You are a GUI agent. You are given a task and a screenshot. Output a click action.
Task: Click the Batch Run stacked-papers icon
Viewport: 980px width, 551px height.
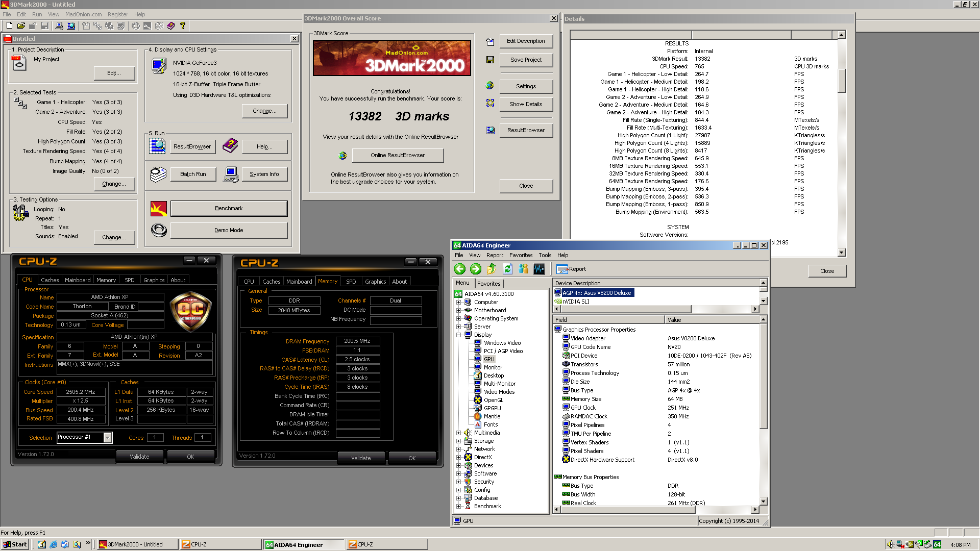[x=158, y=174]
